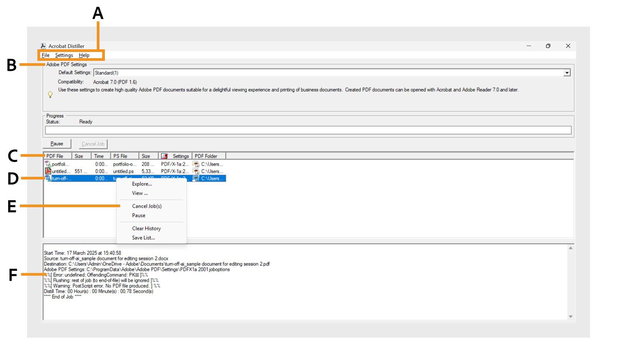Click the PDF/X-1a settings cell in the portfolio row
The image size is (617, 364).
tap(175, 164)
